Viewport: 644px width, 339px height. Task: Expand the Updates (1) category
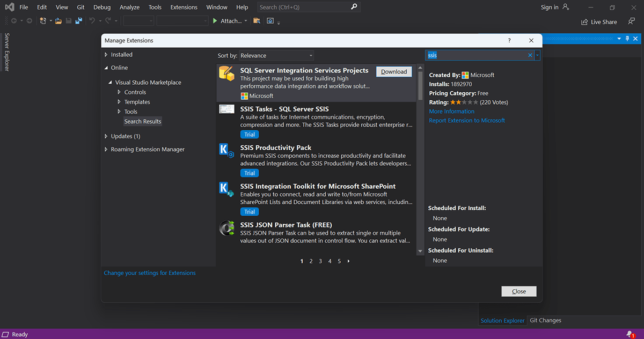106,136
